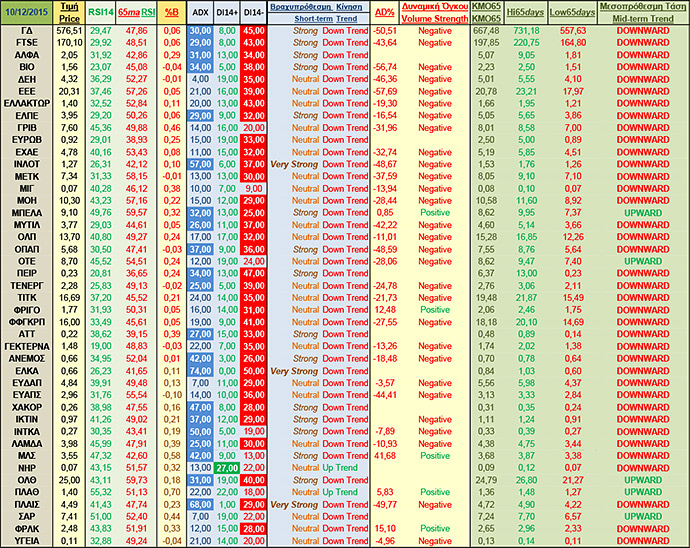Click the AD% column header
The height and width of the screenshot is (548, 690).
click(x=384, y=13)
